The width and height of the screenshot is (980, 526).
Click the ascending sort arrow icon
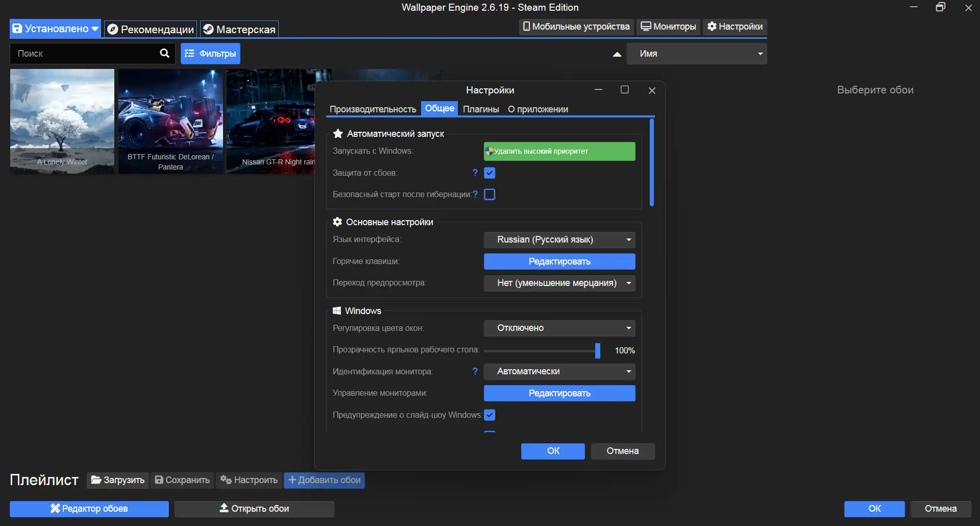(617, 54)
